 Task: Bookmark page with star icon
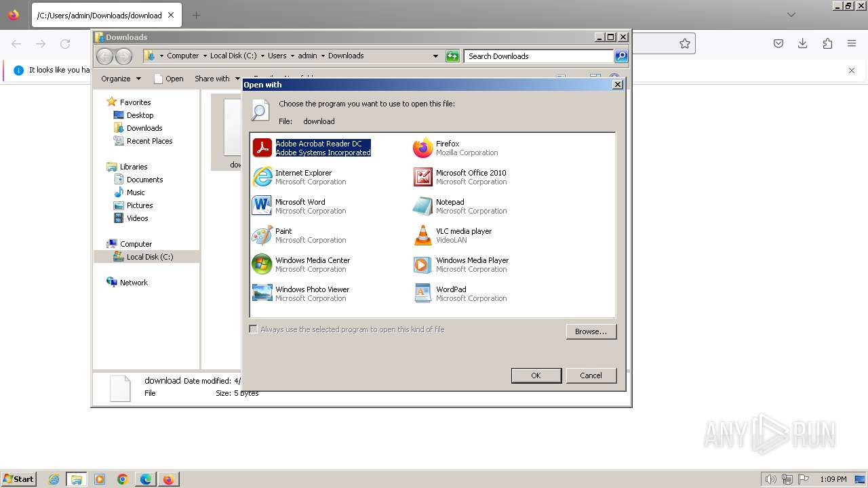(685, 43)
